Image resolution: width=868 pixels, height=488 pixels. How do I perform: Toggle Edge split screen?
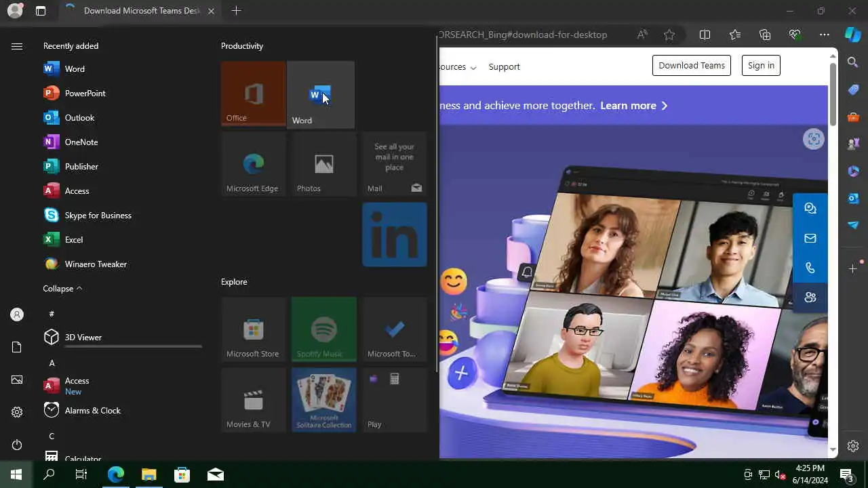[705, 35]
